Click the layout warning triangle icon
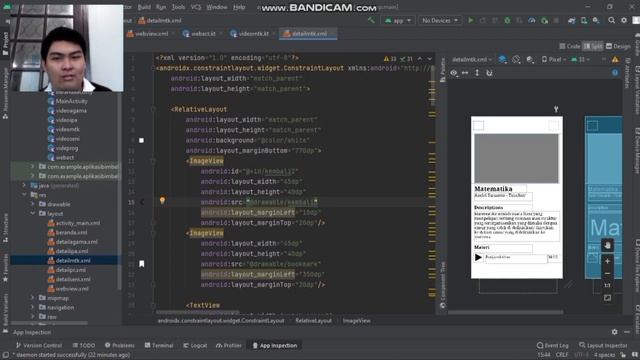 [615, 60]
